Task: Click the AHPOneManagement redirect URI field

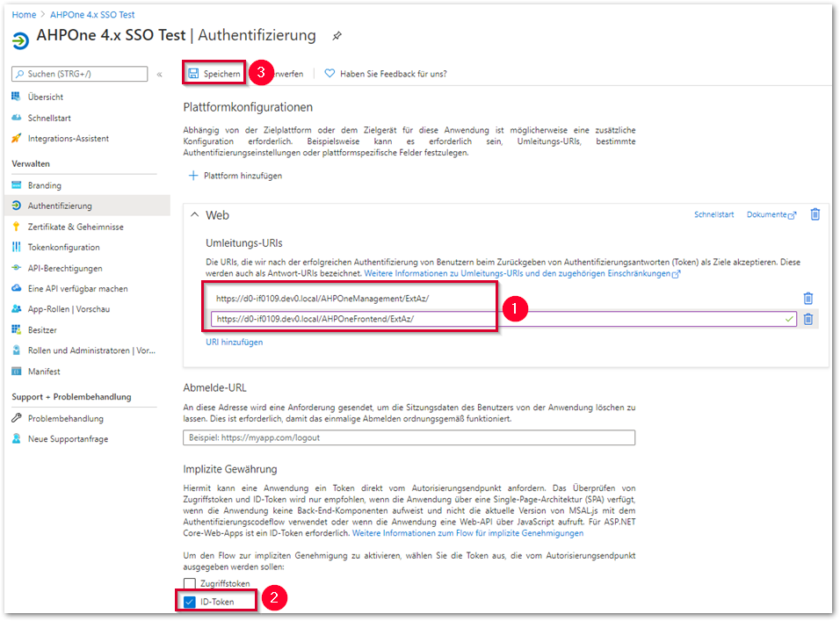Action: [503, 298]
